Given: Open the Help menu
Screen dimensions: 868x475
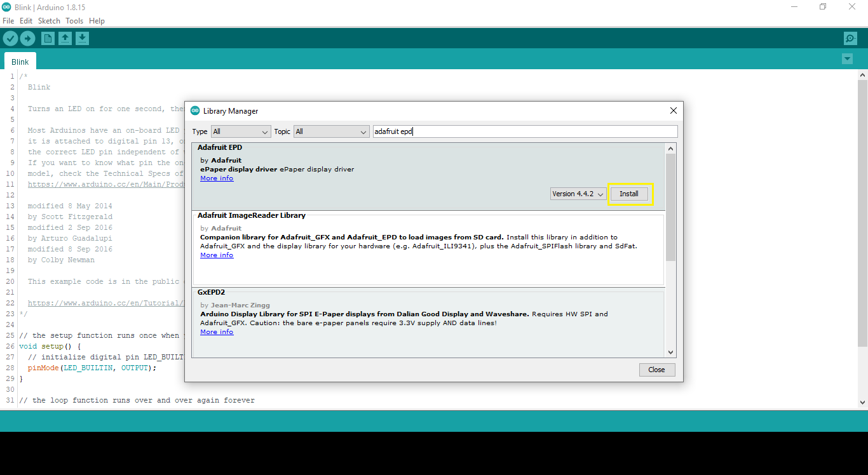Looking at the screenshot, I should coord(97,21).
